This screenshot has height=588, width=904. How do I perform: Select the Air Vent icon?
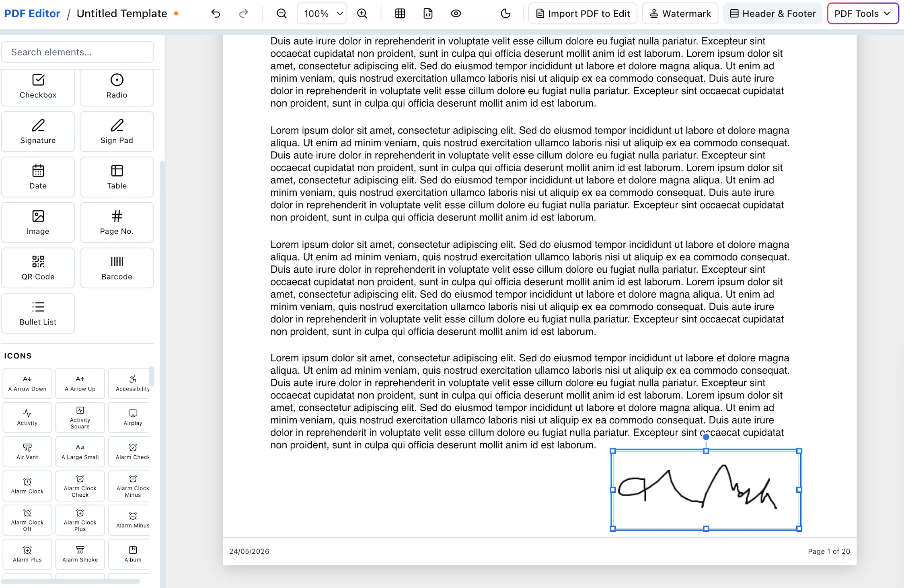(27, 452)
